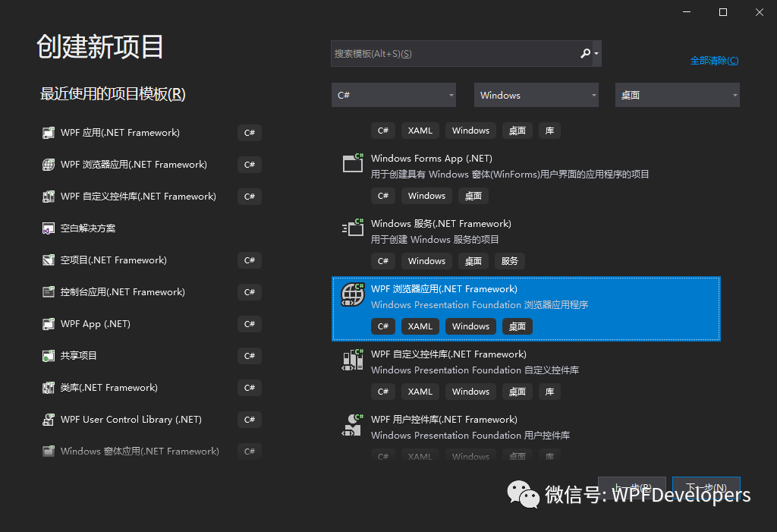
Task: Click the 全部清除 link
Action: (x=714, y=61)
